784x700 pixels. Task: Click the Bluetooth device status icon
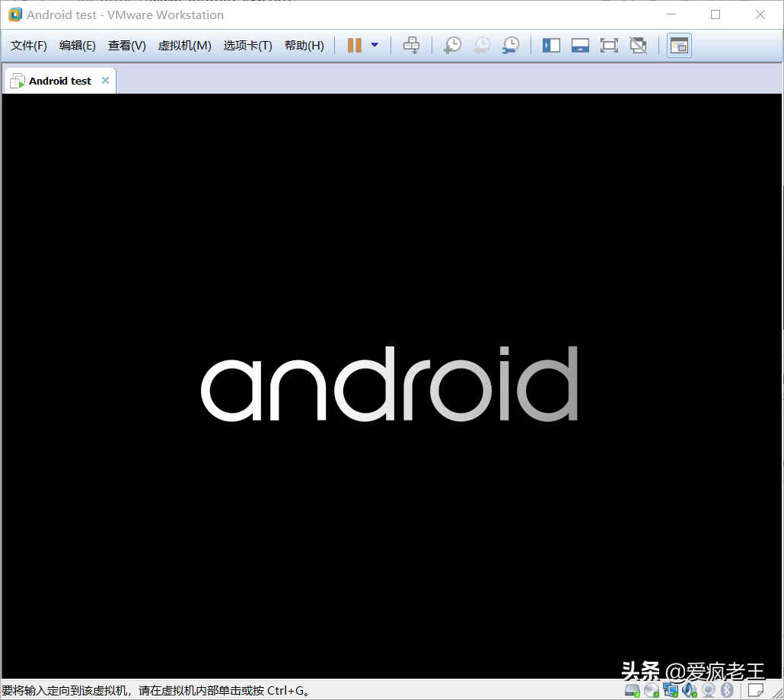(726, 691)
